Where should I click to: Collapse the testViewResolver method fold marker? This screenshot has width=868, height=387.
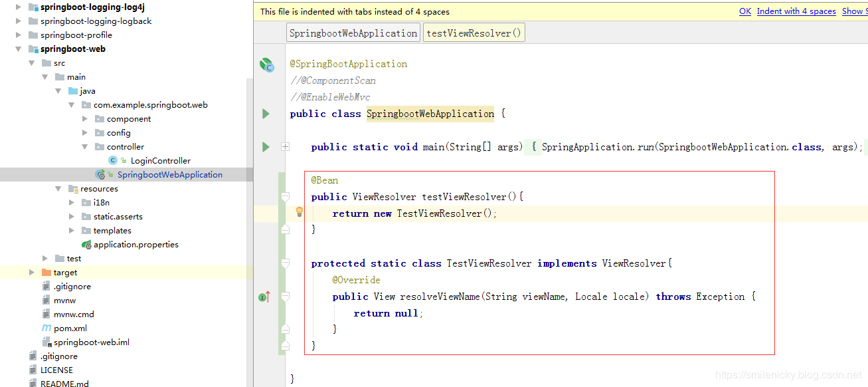pyautogui.click(x=286, y=197)
